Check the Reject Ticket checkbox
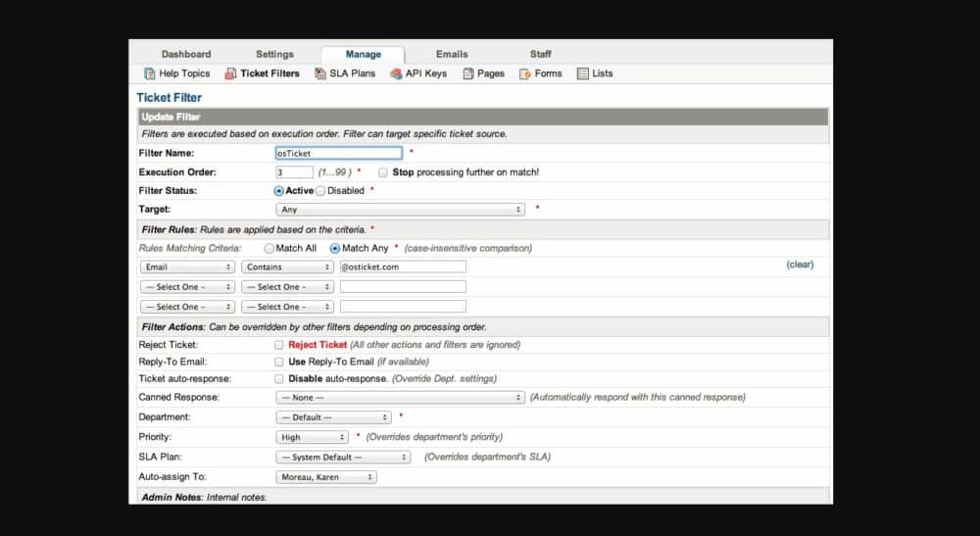980x536 pixels. 279,345
